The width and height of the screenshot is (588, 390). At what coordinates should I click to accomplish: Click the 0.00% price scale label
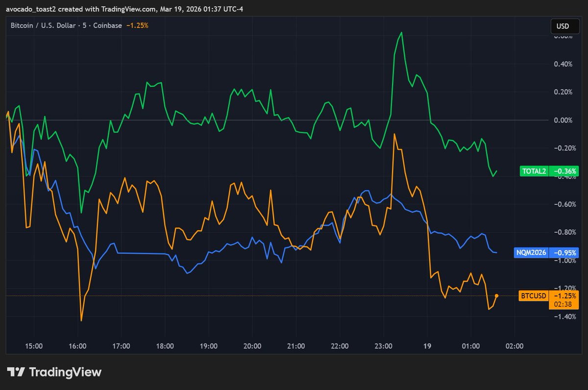click(563, 120)
